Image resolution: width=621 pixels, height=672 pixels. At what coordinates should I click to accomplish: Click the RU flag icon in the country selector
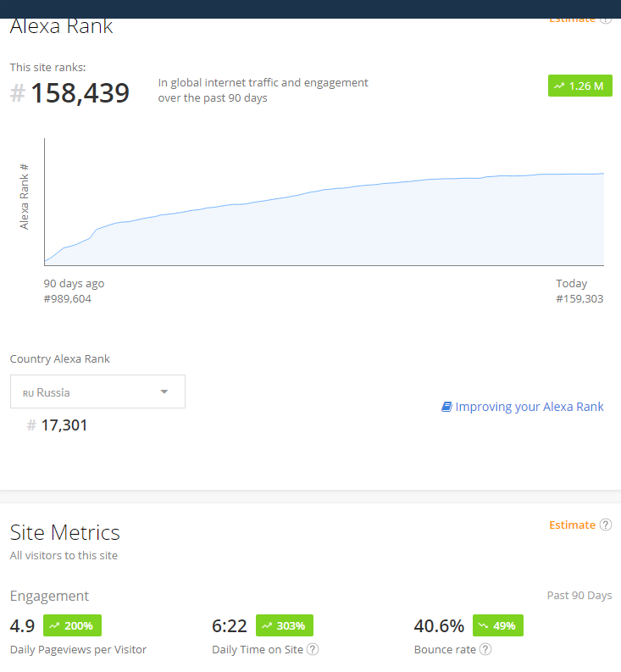click(28, 393)
